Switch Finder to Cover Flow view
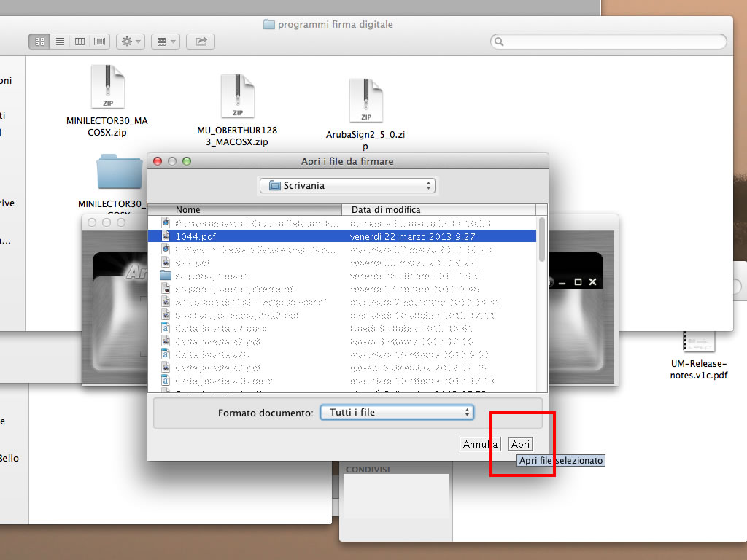747x560 pixels. (x=100, y=42)
